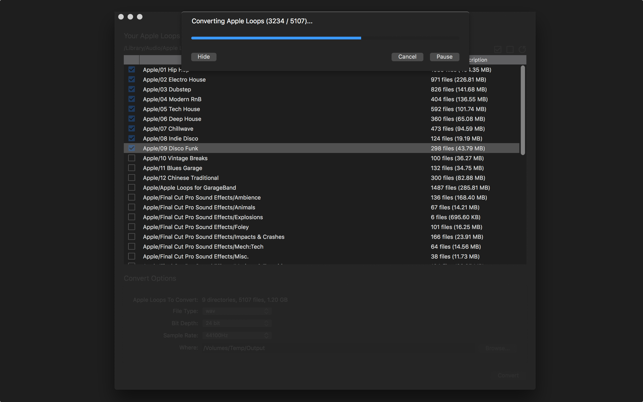
Task: Select the Apple/09 Disco Funk row name
Action: [x=171, y=148]
